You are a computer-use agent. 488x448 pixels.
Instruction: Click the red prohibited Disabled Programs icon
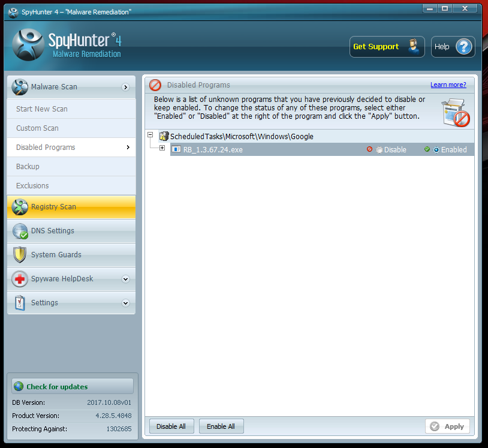click(155, 85)
